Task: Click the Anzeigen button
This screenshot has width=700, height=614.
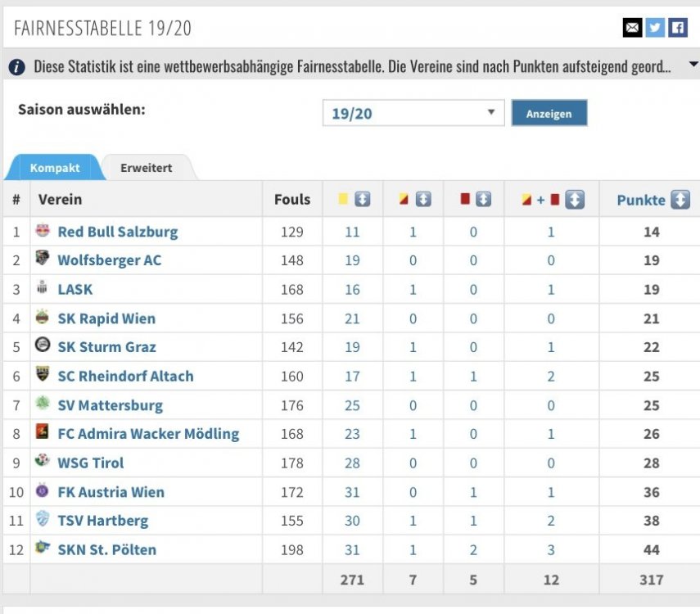Action: click(549, 113)
